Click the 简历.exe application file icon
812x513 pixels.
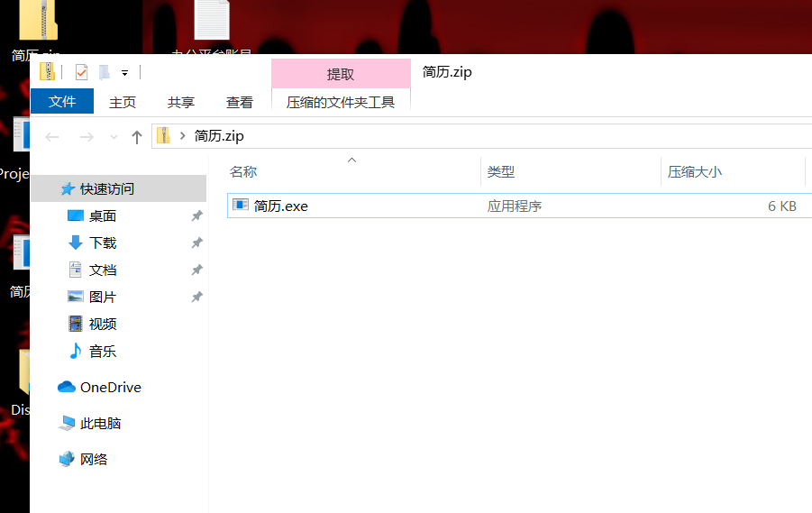(241, 206)
